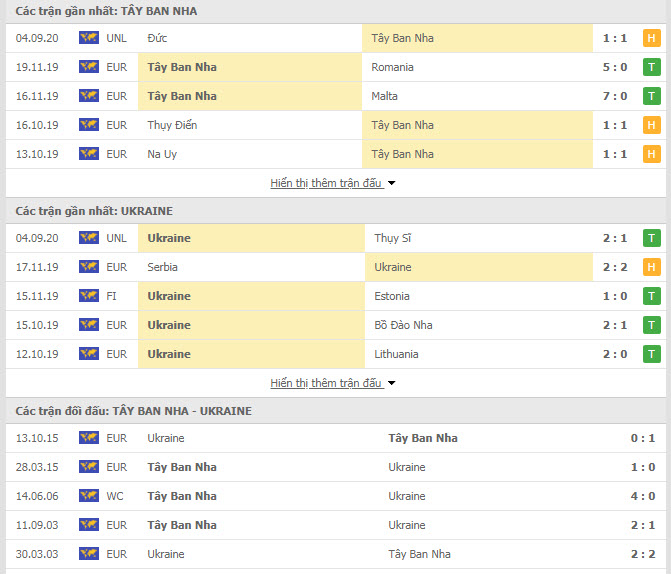Click the flag icon on 14.06.06 WC row

(89, 496)
